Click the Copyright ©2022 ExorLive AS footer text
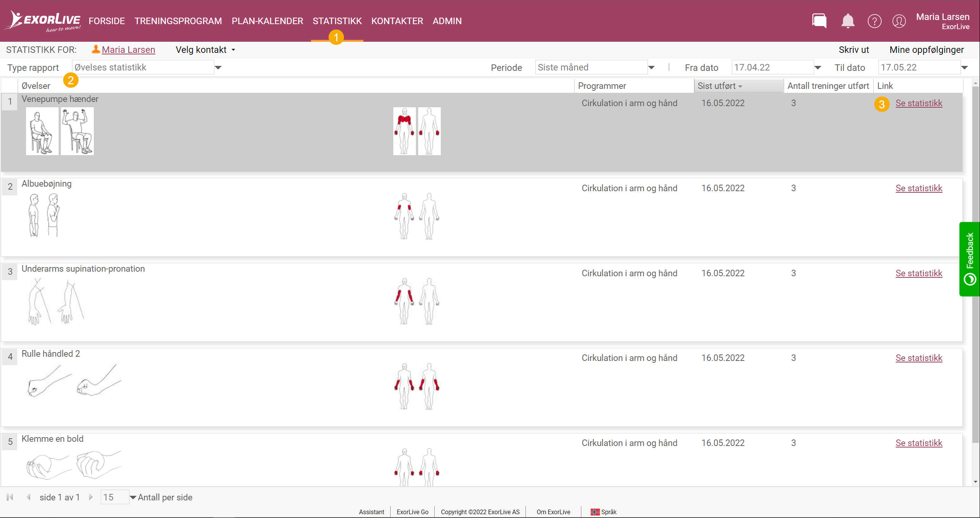The image size is (980, 518). [480, 512]
